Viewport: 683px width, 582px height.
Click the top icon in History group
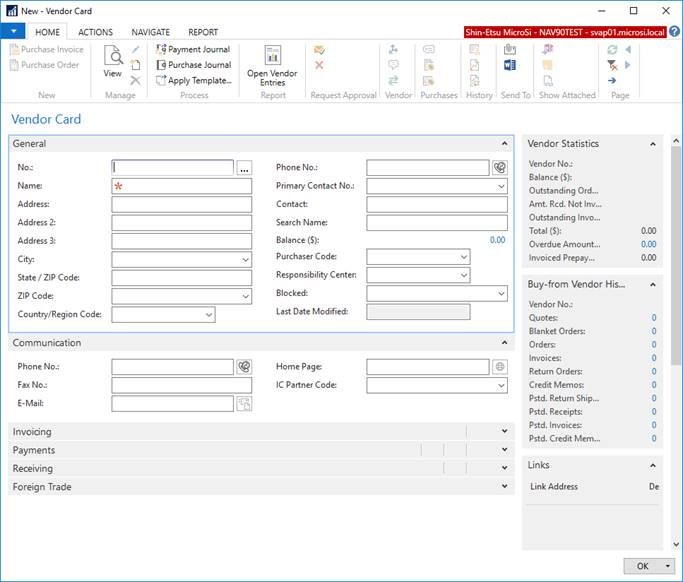click(x=474, y=49)
